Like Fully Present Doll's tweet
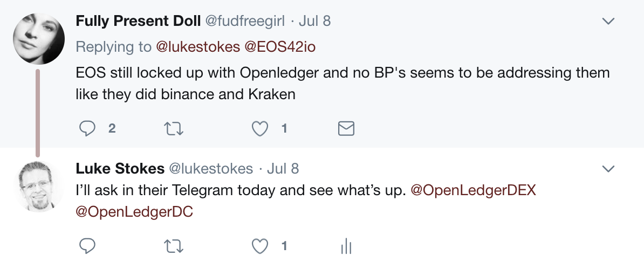This screenshot has width=644, height=262. 261,128
